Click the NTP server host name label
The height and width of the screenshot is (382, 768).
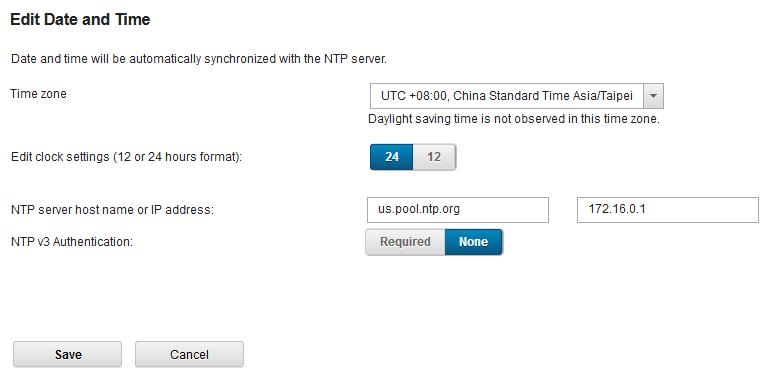coord(113,211)
